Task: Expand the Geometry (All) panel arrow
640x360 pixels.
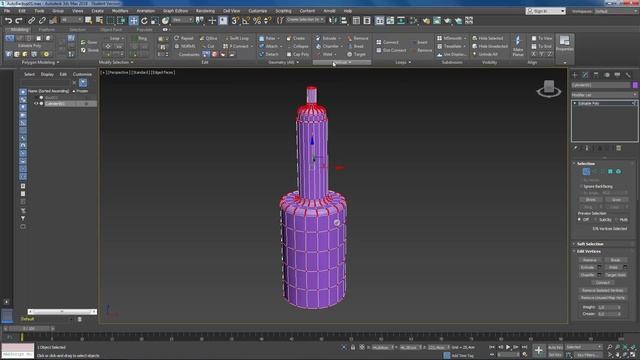Action: [x=298, y=62]
